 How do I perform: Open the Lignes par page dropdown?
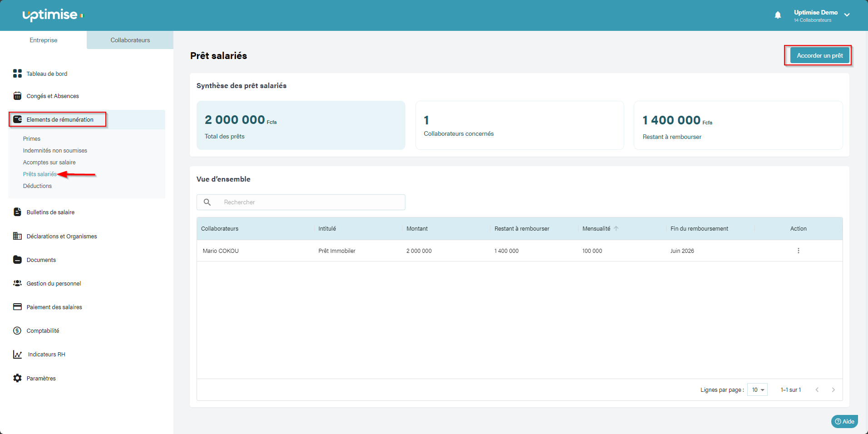click(757, 390)
